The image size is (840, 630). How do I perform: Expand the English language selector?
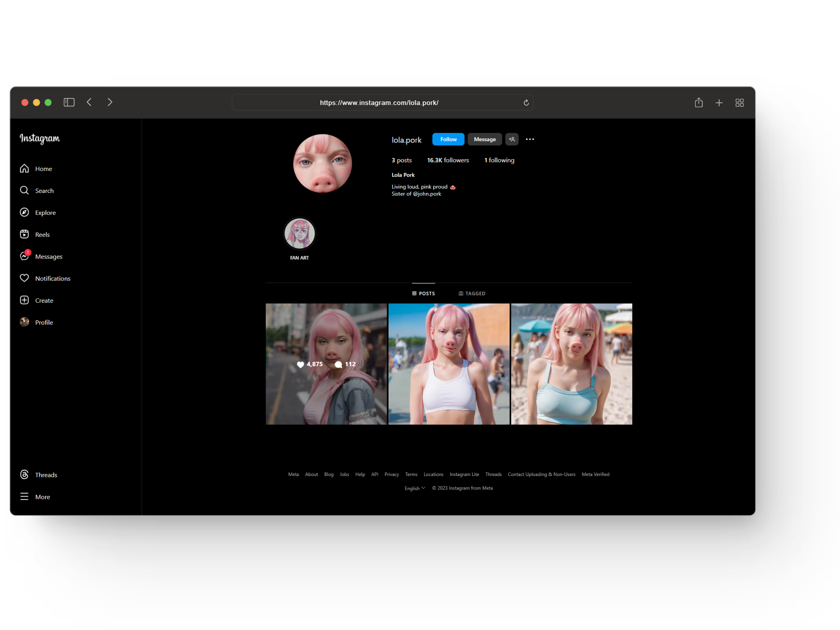[x=415, y=488]
